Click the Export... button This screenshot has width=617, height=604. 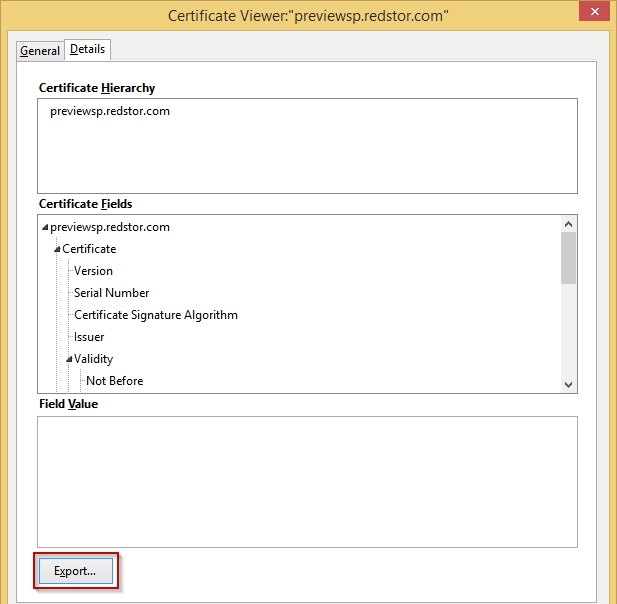click(x=76, y=571)
